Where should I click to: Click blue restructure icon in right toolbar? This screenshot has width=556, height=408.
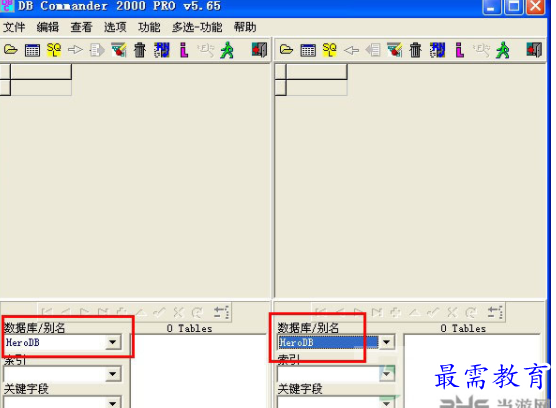(x=437, y=50)
